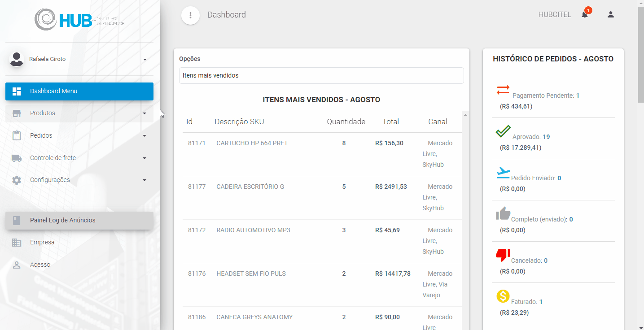The height and width of the screenshot is (330, 644).
Task: Expand the Controle de frete menu
Action: point(79,158)
